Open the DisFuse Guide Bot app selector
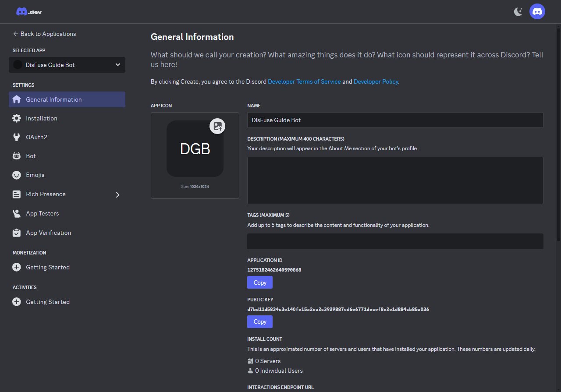This screenshot has width=561, height=392. 67,65
